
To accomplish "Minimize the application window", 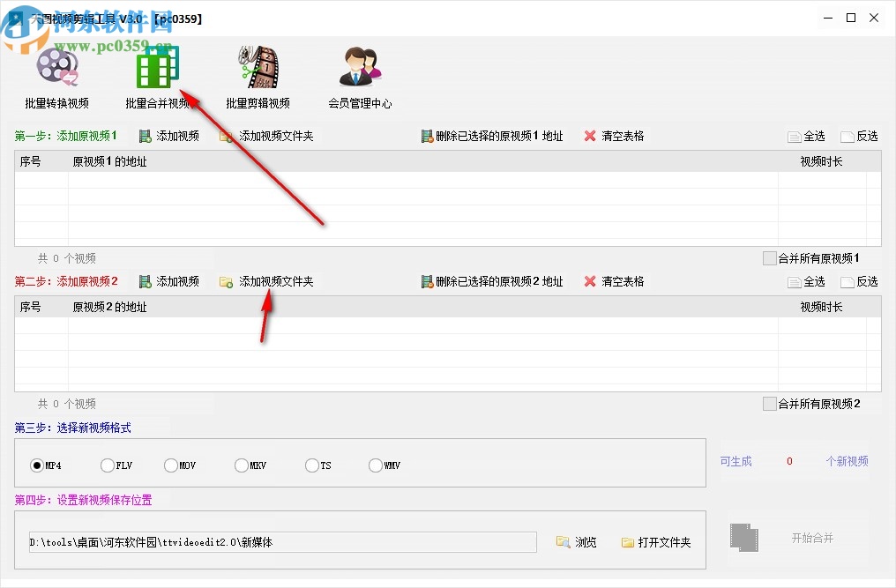I will [x=828, y=18].
